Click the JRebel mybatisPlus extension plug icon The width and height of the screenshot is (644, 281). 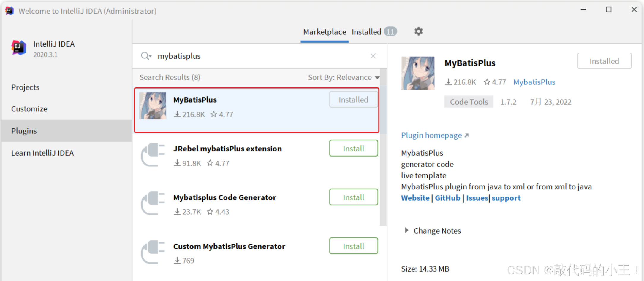[x=153, y=155]
